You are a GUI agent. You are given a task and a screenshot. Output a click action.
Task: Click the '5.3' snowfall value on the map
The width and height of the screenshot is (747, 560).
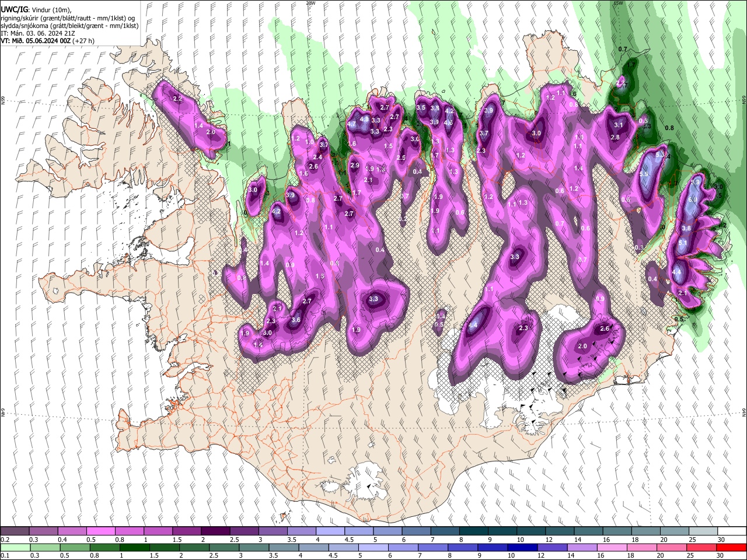[660, 155]
